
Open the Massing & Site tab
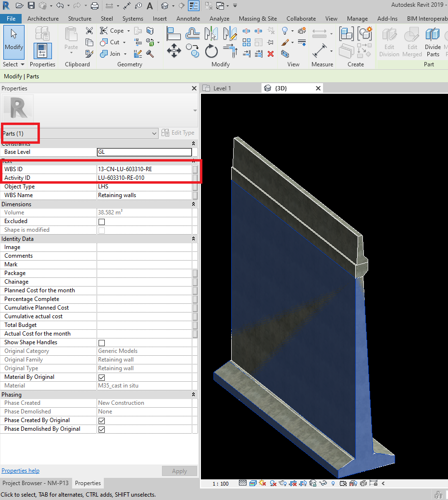pyautogui.click(x=258, y=19)
